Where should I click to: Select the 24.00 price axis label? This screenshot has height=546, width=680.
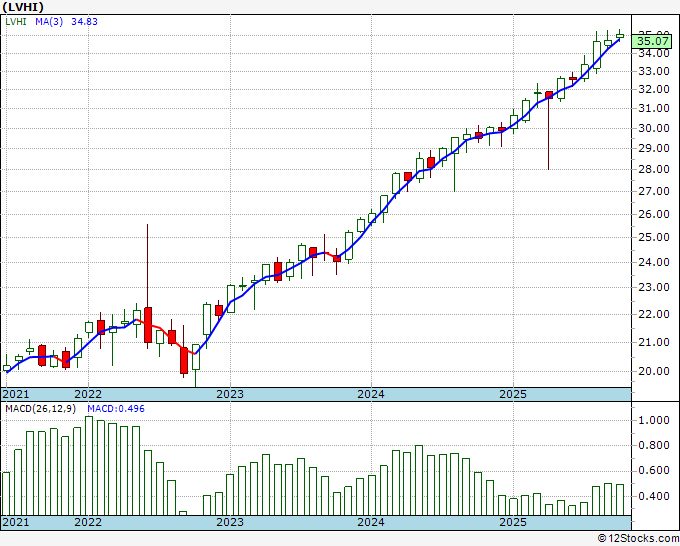click(654, 262)
